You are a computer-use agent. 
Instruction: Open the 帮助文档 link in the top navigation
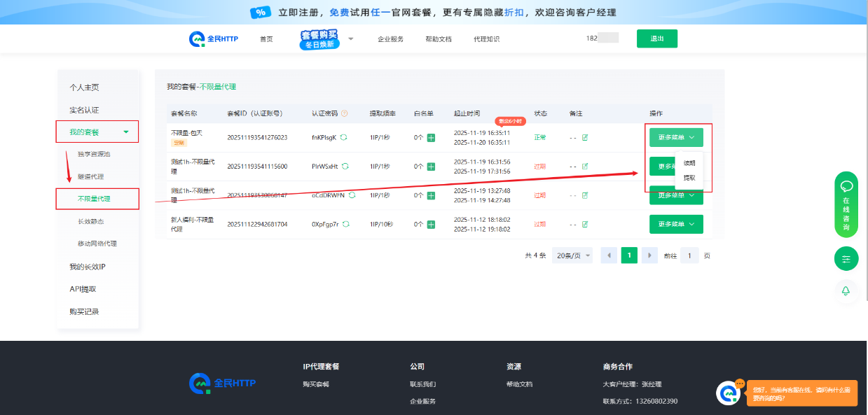[438, 39]
